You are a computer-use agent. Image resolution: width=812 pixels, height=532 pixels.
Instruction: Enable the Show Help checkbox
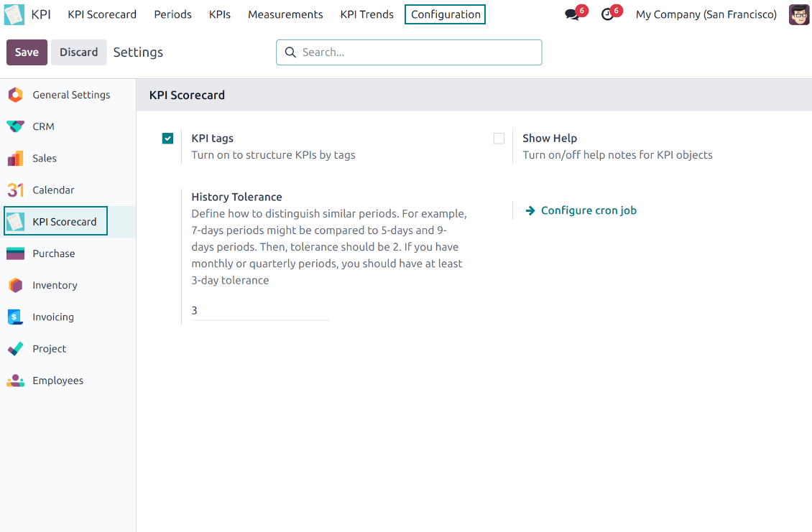click(499, 139)
